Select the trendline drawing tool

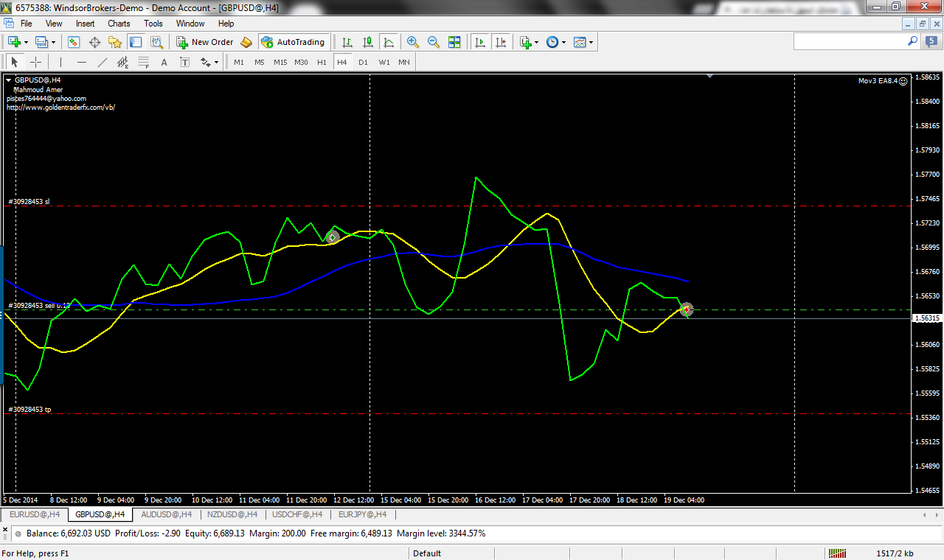pyautogui.click(x=102, y=62)
